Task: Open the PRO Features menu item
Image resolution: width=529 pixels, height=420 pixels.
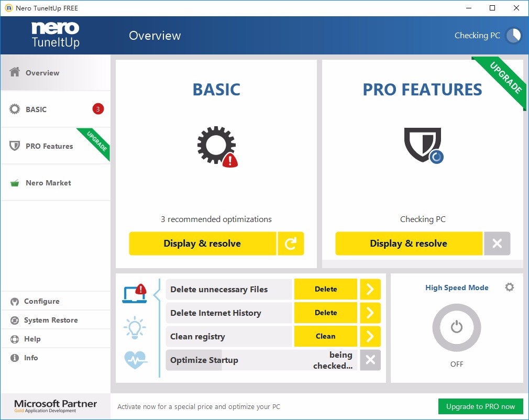Action: tap(56, 146)
